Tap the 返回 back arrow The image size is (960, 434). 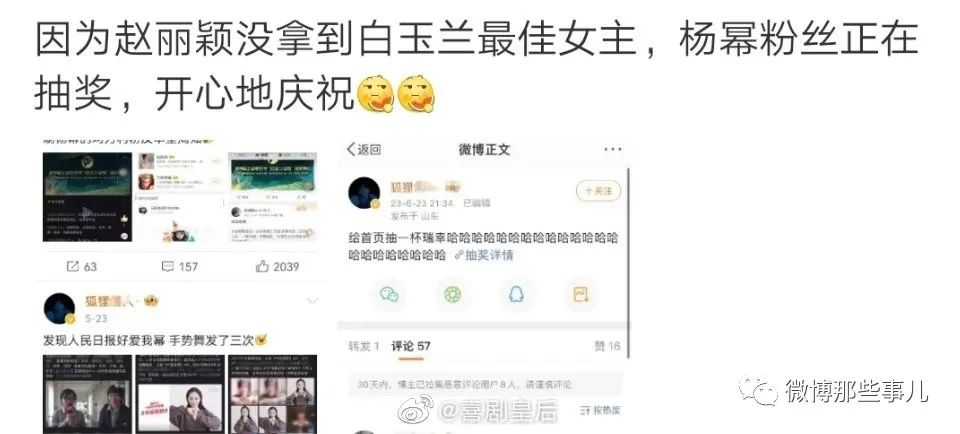[363, 149]
